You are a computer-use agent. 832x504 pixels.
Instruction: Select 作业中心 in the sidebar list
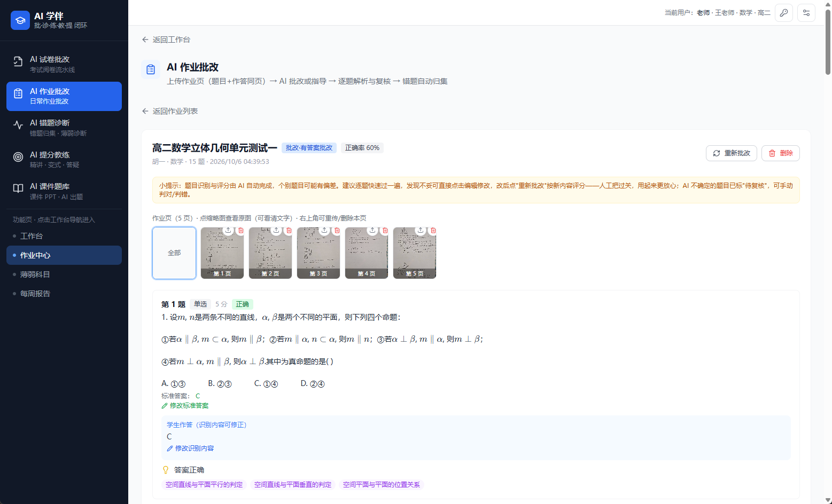coord(64,255)
